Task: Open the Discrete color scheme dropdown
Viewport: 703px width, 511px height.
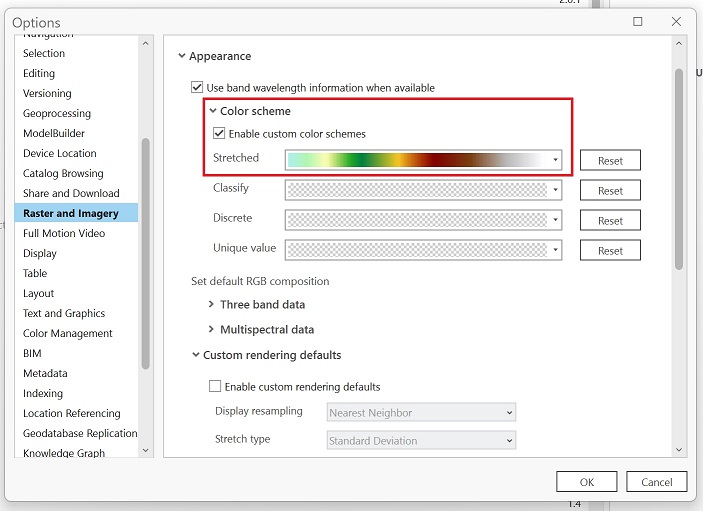Action: tap(555, 220)
